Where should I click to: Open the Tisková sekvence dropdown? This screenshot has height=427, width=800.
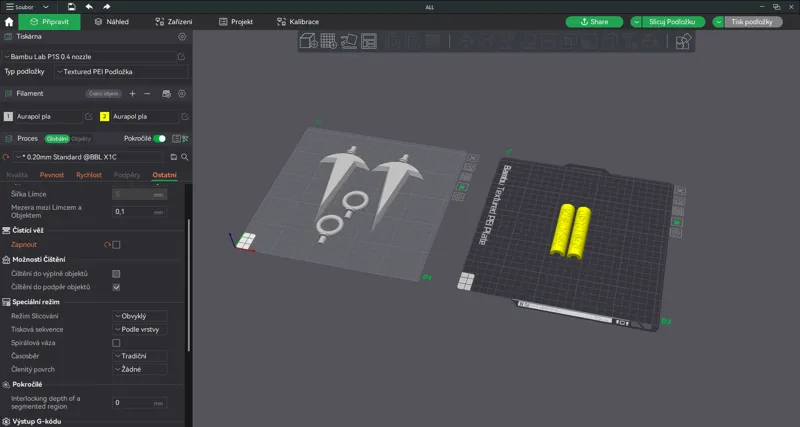(139, 330)
